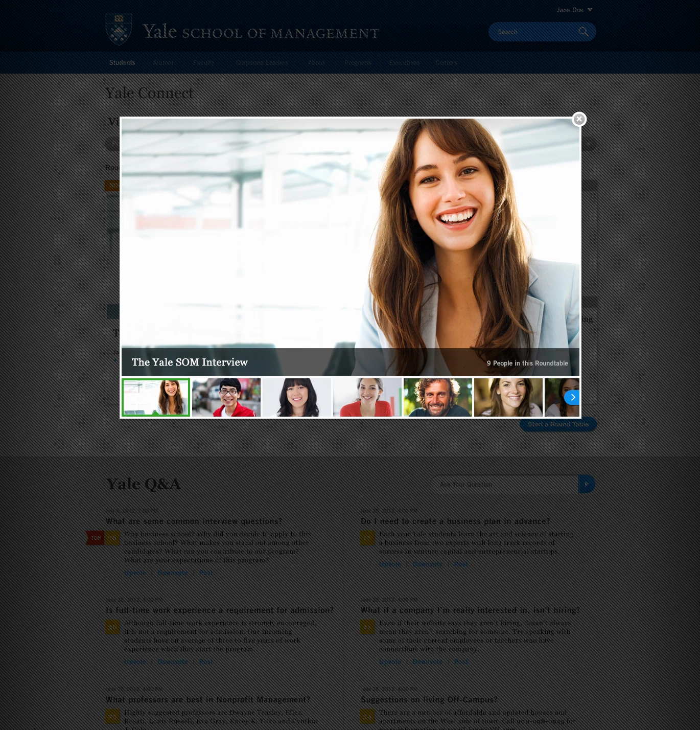Viewport: 700px width, 730px height.
Task: Downvote the full-time work experience answer
Action: 173,662
